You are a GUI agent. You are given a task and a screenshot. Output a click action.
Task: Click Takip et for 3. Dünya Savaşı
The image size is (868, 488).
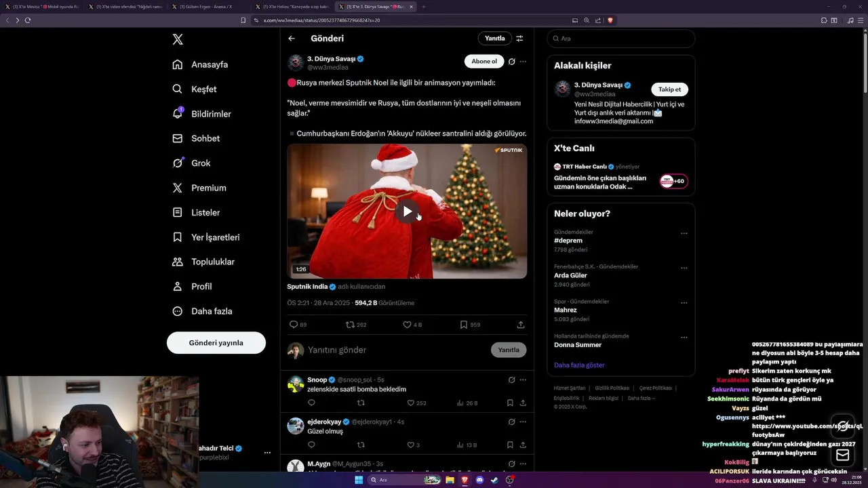tap(669, 89)
